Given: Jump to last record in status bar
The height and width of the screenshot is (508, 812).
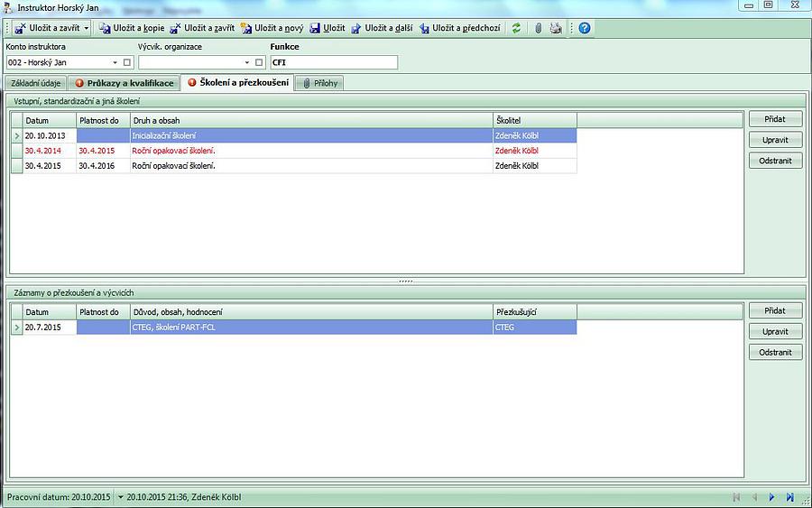Looking at the screenshot, I should [x=790, y=497].
